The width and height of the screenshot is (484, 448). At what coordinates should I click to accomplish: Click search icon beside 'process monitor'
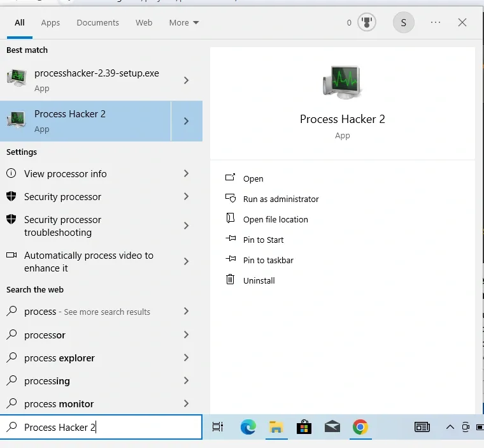[x=11, y=403]
